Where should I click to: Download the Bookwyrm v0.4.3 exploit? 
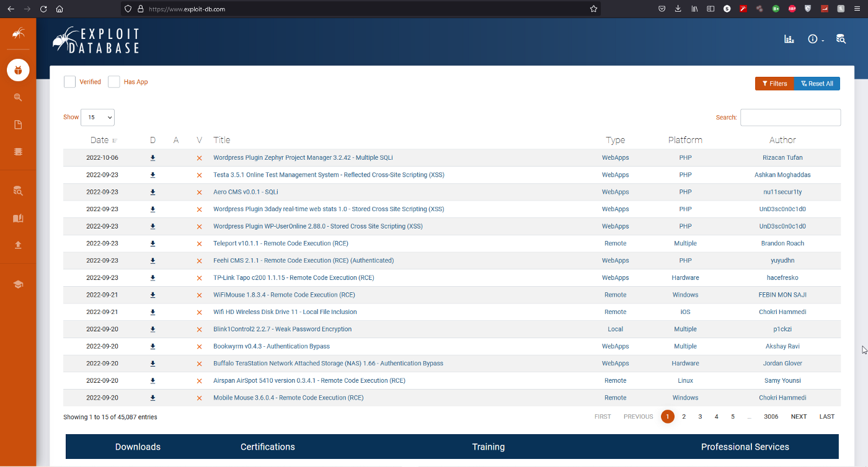point(153,346)
